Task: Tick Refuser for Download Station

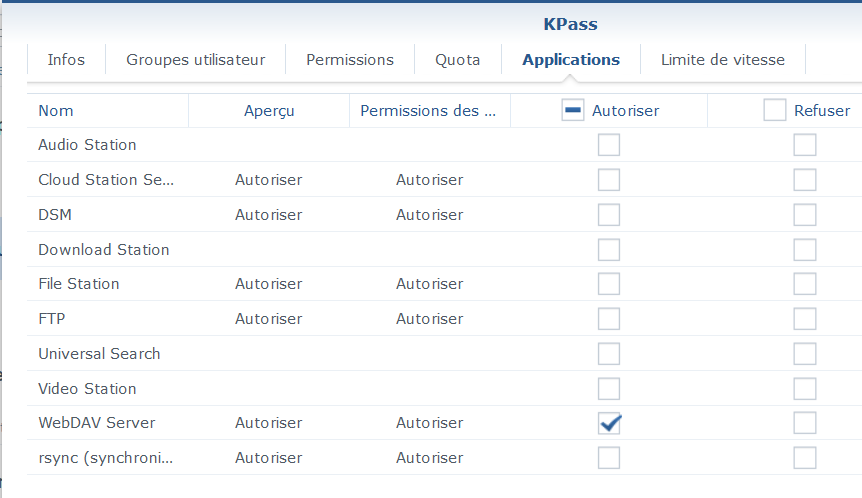Action: [805, 250]
